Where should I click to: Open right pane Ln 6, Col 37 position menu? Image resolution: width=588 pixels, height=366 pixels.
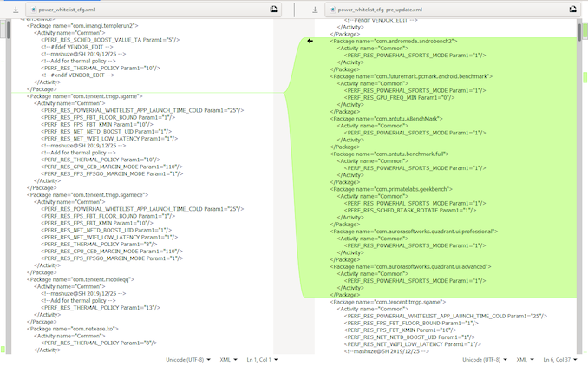pos(560,359)
